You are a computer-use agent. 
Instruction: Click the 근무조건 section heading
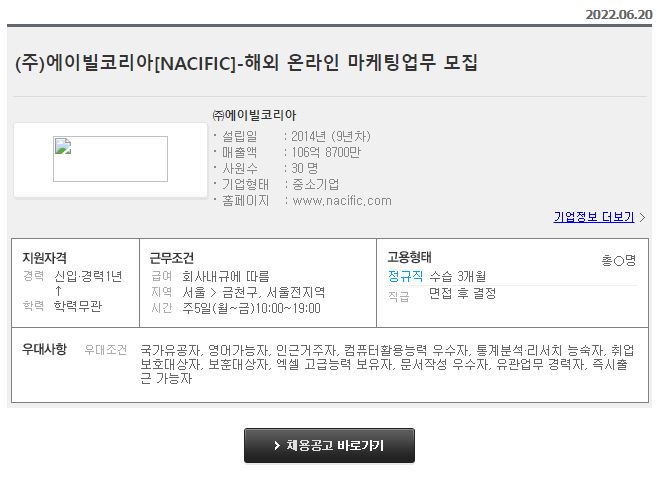(172, 258)
